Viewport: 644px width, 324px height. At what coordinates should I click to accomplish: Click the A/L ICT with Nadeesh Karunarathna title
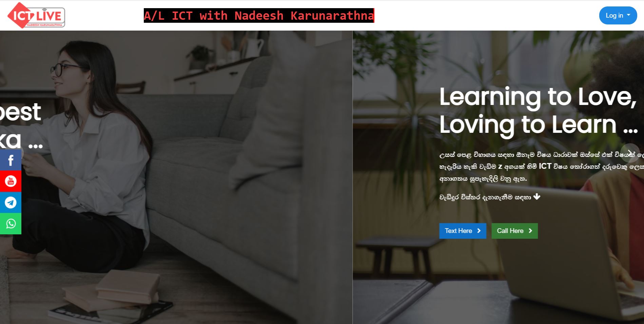pyautogui.click(x=259, y=16)
